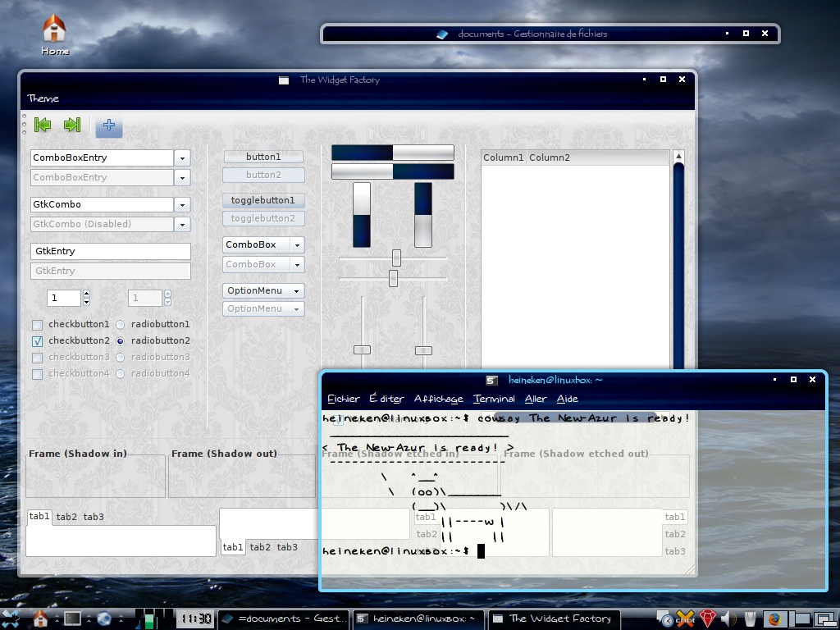Uncheck checkbutton2 checkbox
This screenshot has width=840, height=630.
[38, 341]
